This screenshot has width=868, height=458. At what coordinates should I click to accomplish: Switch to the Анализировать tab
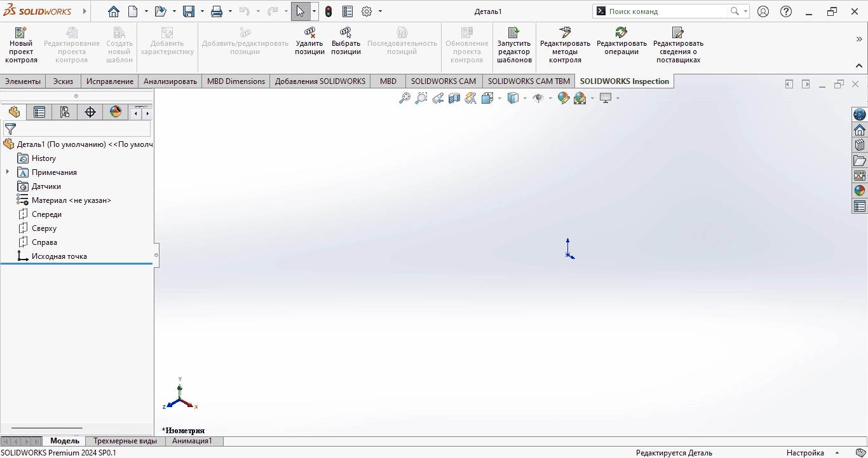click(x=170, y=81)
